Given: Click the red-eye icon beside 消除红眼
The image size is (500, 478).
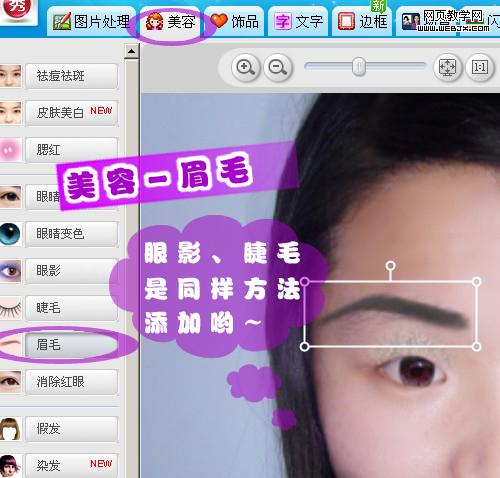Looking at the screenshot, I should coord(11,382).
